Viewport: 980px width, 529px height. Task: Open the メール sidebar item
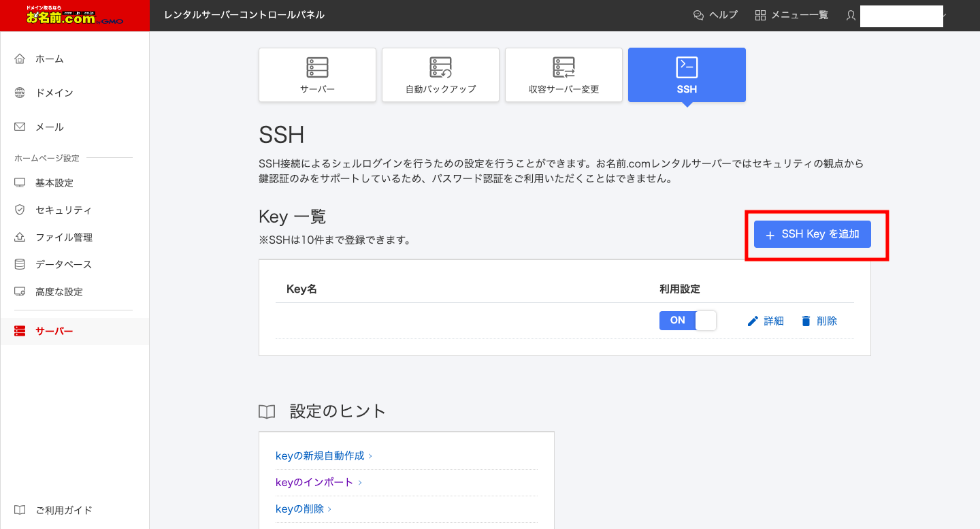pyautogui.click(x=49, y=127)
